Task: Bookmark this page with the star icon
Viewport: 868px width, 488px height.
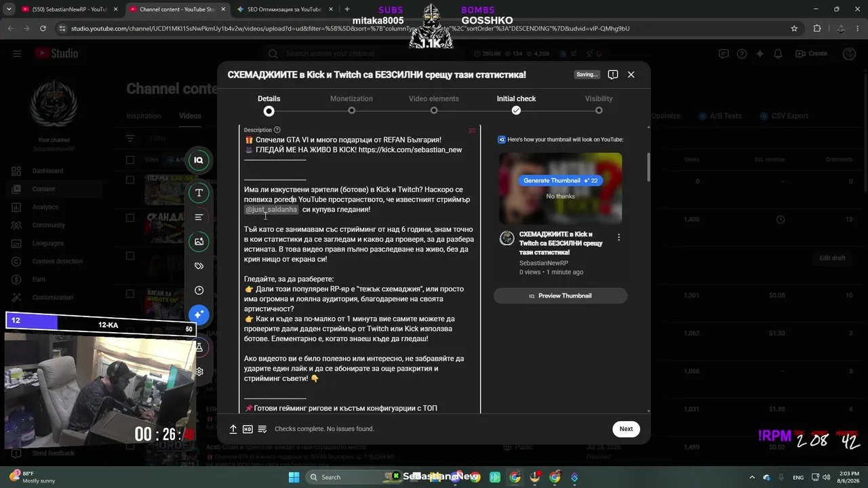Action: [x=794, y=28]
